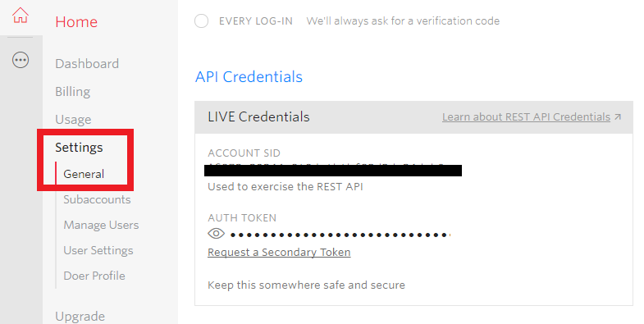Open the Usage section
644x324 pixels.
[73, 120]
